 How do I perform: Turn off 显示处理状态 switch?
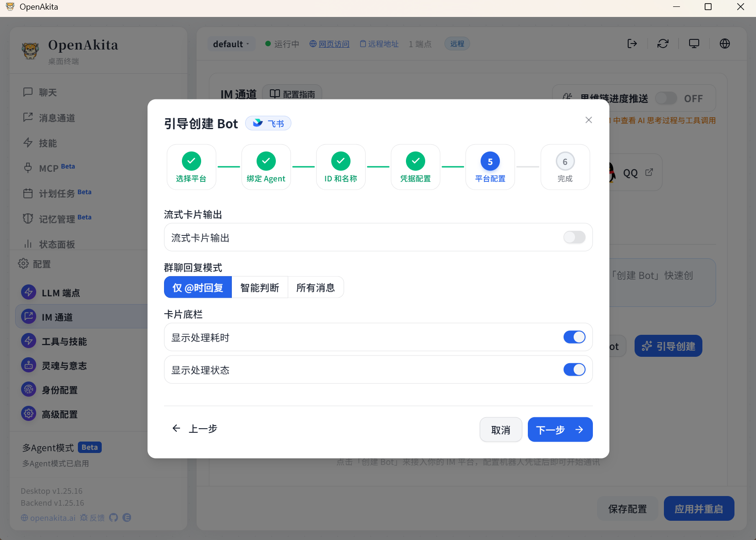[575, 370]
